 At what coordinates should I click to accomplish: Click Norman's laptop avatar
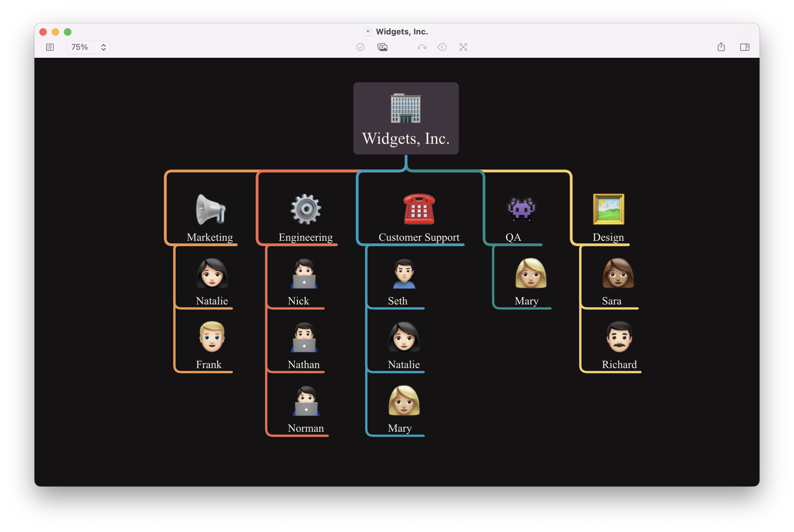[x=306, y=401]
